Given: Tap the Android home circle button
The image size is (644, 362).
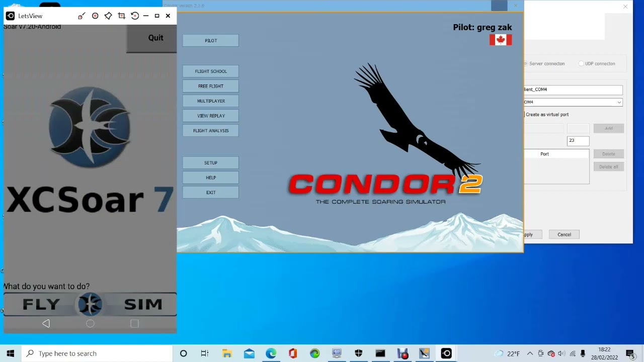Looking at the screenshot, I should point(90,324).
